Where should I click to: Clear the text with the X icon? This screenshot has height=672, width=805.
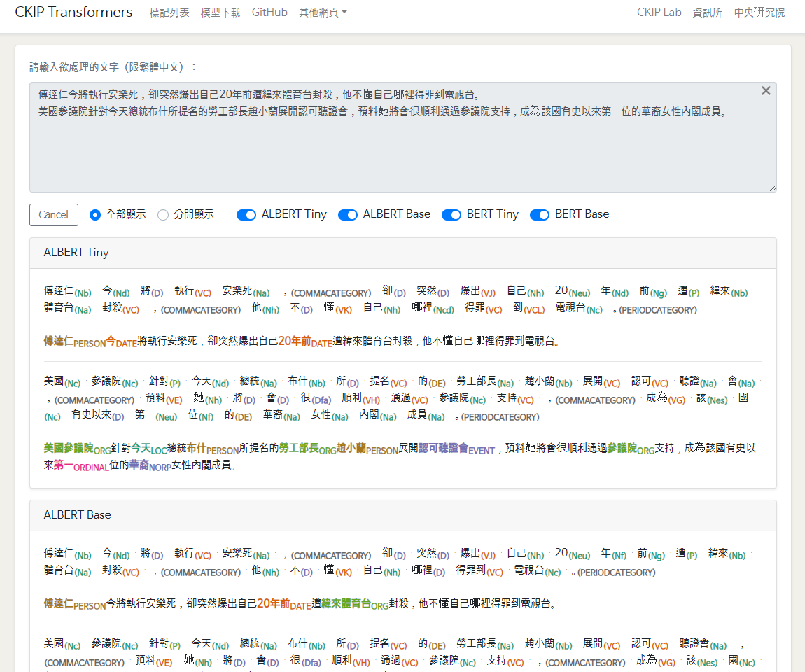pyautogui.click(x=766, y=91)
